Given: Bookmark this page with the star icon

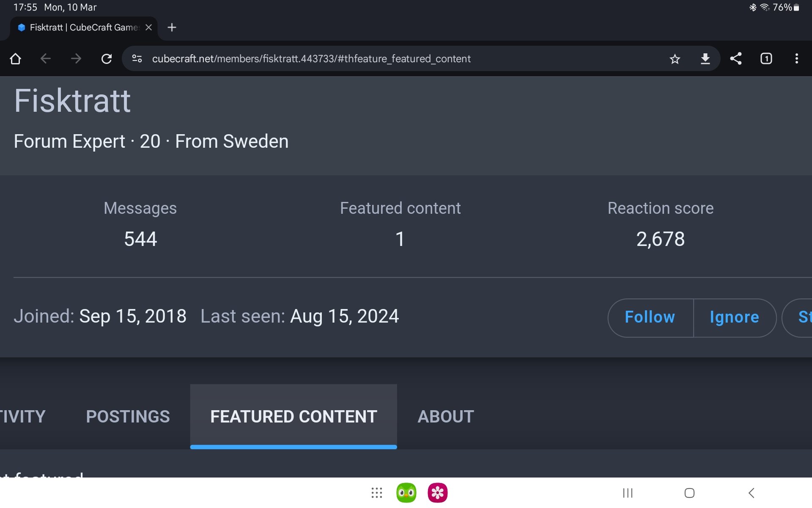Looking at the screenshot, I should pos(675,59).
